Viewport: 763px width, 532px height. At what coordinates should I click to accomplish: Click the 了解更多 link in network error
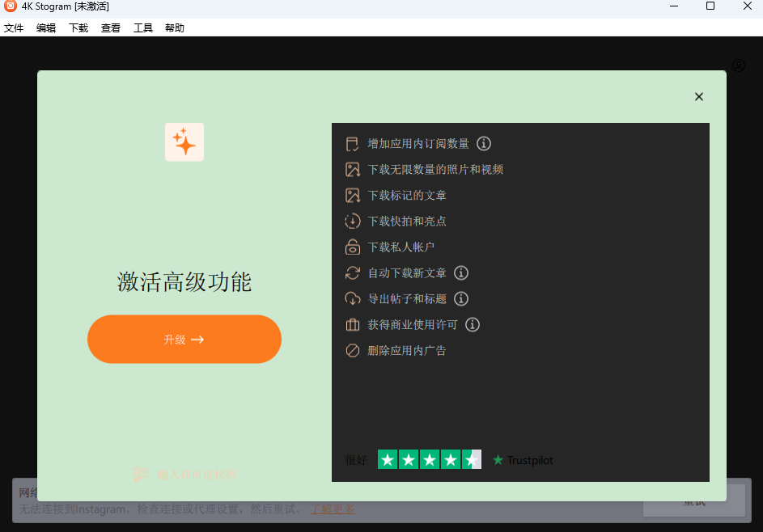[333, 509]
